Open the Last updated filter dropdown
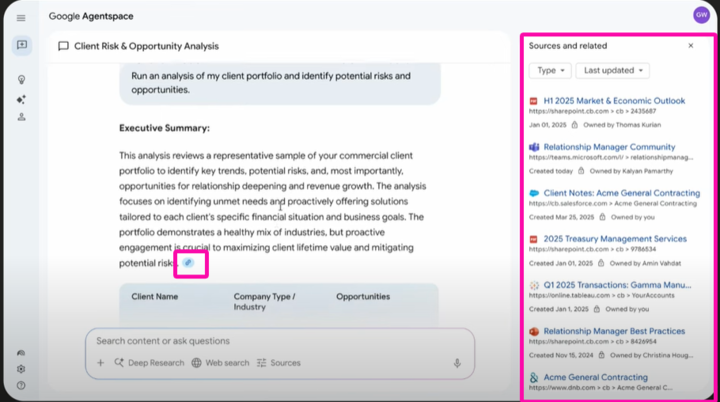The width and height of the screenshot is (720, 402). (613, 70)
